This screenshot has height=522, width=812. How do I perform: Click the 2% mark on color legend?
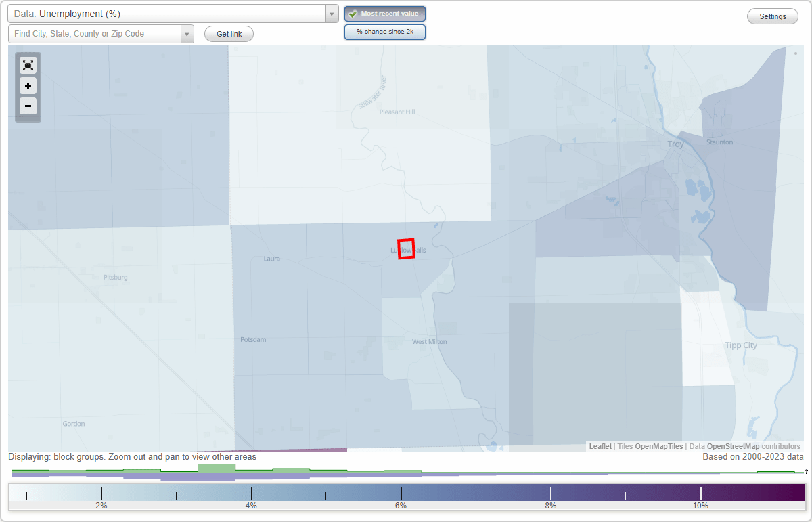pyautogui.click(x=101, y=506)
